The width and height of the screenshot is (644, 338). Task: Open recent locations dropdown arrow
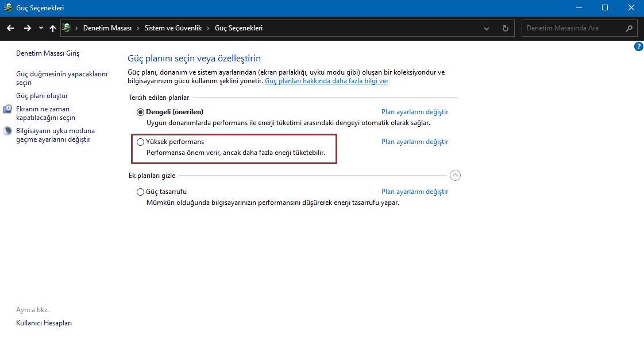(x=41, y=28)
